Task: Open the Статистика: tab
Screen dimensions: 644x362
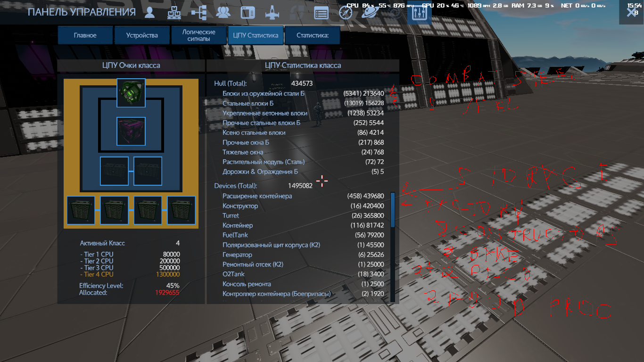Action: tap(312, 35)
